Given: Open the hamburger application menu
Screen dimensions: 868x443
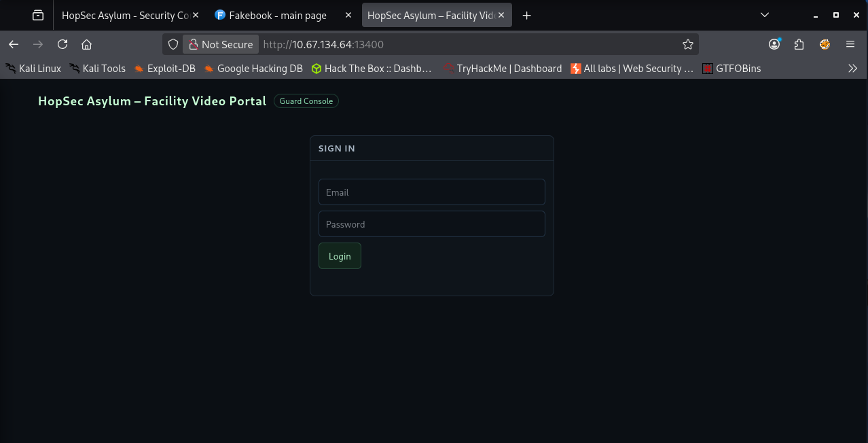Looking at the screenshot, I should click(x=850, y=44).
